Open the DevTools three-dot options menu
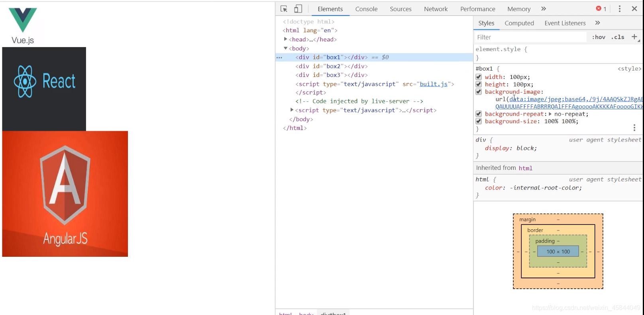644x315 pixels. tap(620, 9)
